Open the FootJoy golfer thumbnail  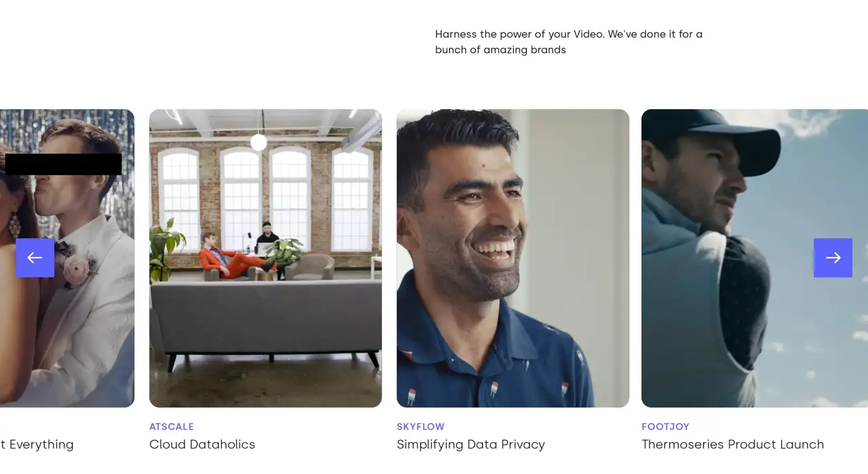tap(755, 258)
